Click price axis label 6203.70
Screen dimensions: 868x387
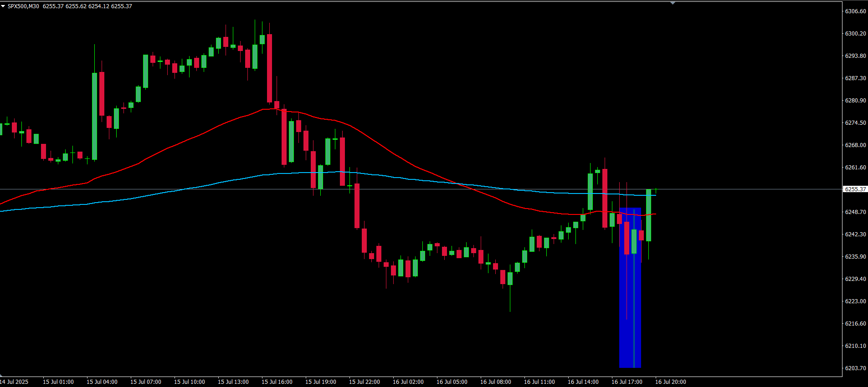pos(855,368)
